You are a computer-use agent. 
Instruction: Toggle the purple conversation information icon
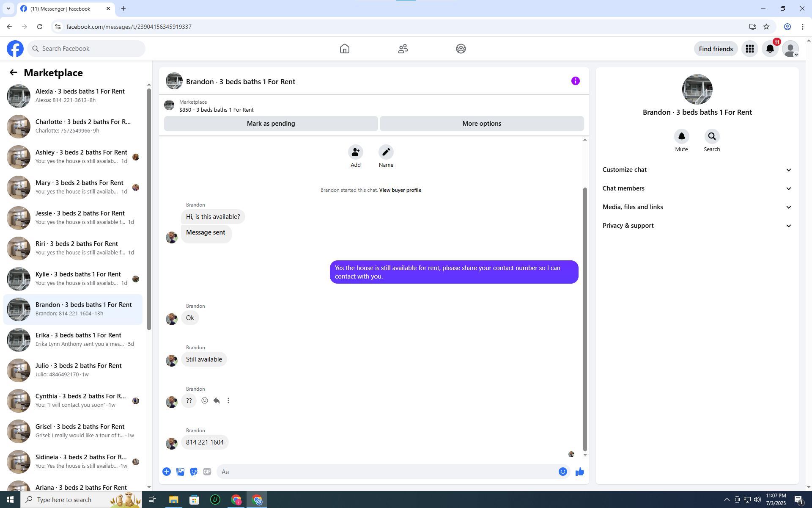(x=575, y=81)
